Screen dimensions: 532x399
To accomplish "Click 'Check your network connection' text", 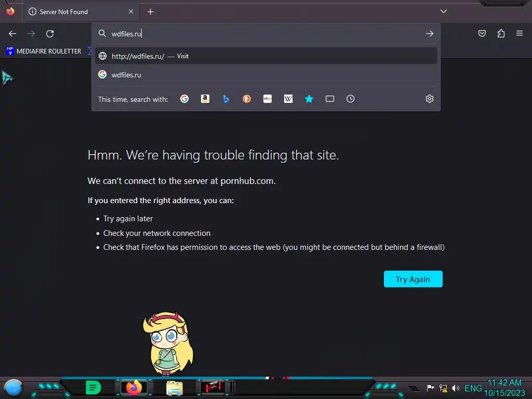I will tap(157, 233).
